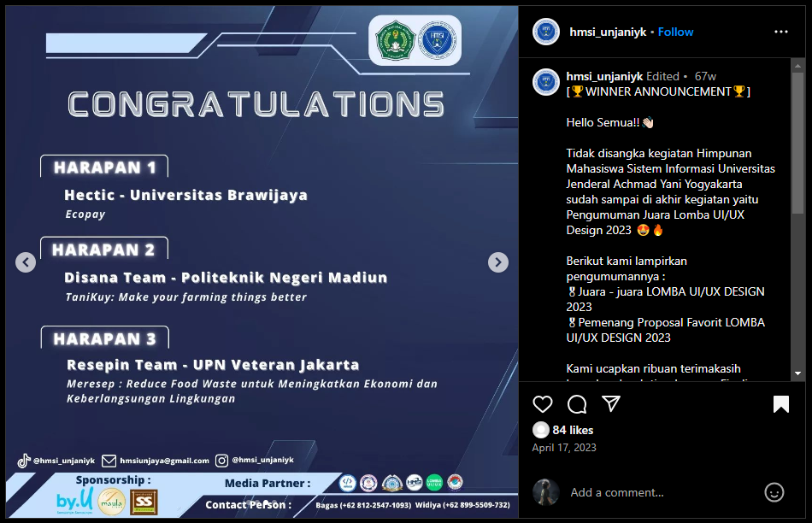Toggle the saved bookmark icon
Viewport: 812px width, 523px height.
click(781, 404)
